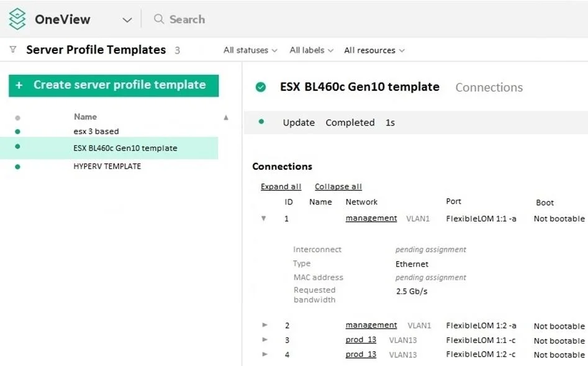Open the All resources filter dropdown
This screenshot has height=366, width=588.
pyautogui.click(x=374, y=50)
